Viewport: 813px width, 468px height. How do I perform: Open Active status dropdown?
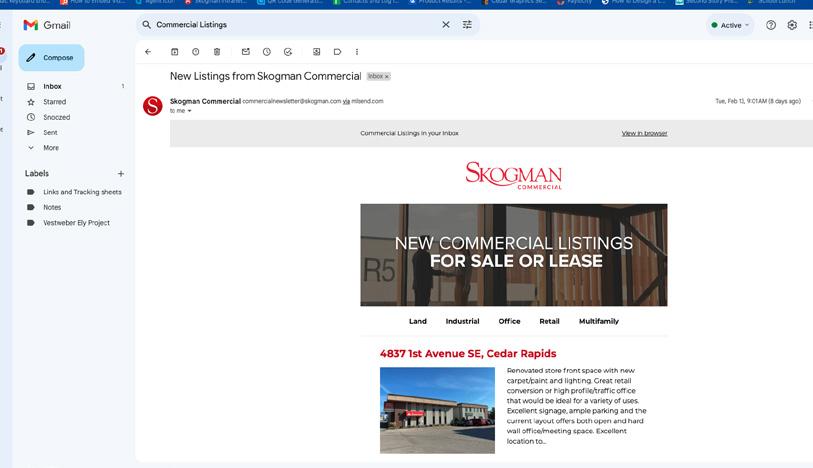click(x=730, y=25)
